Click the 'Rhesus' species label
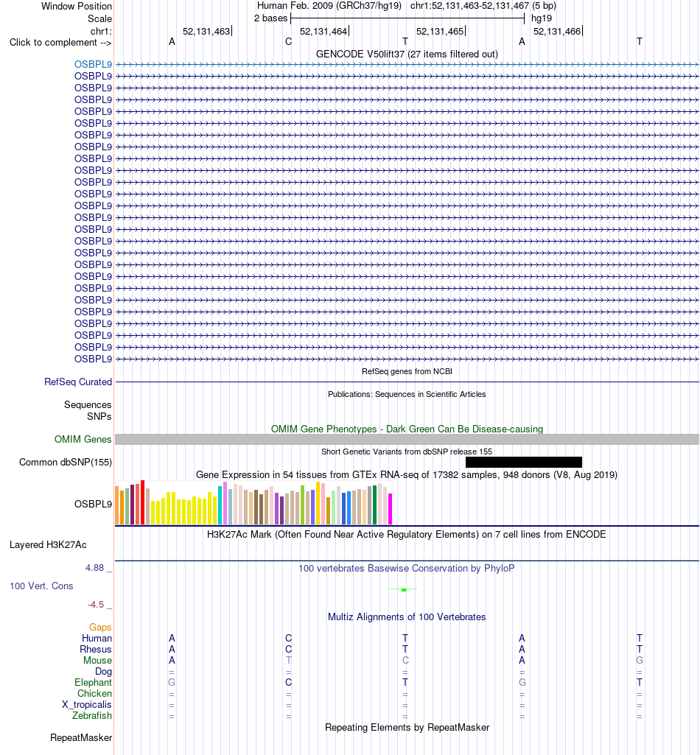This screenshot has width=700, height=755. pos(96,650)
